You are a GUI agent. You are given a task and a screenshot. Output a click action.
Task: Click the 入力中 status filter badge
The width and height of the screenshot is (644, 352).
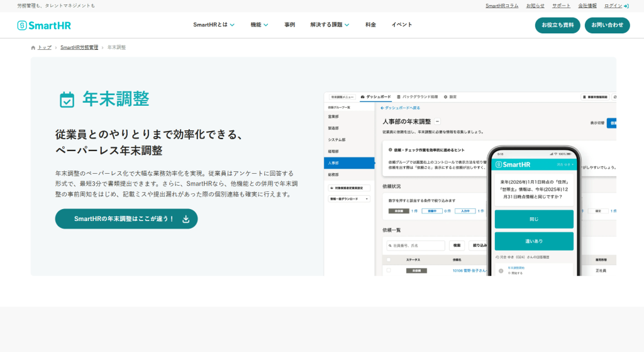point(465,212)
